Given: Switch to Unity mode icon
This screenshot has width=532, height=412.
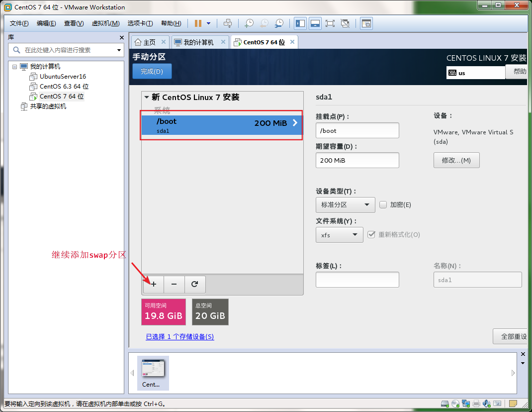Looking at the screenshot, I should 345,23.
